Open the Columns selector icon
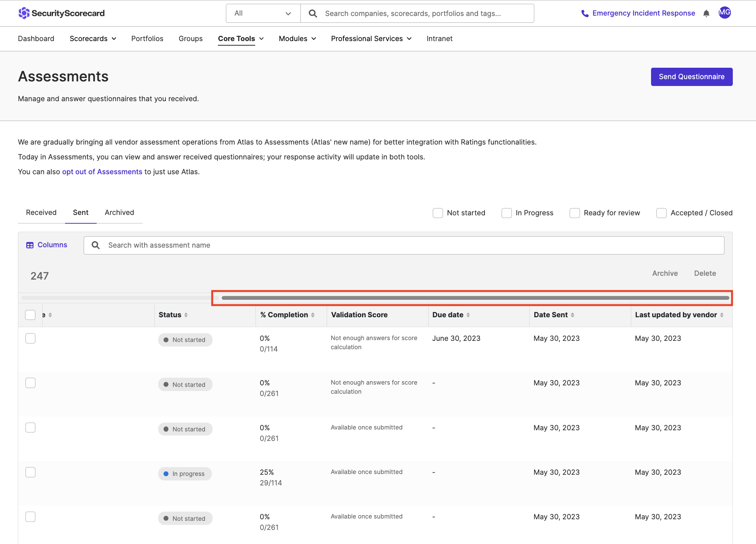The width and height of the screenshot is (756, 544). coord(30,245)
